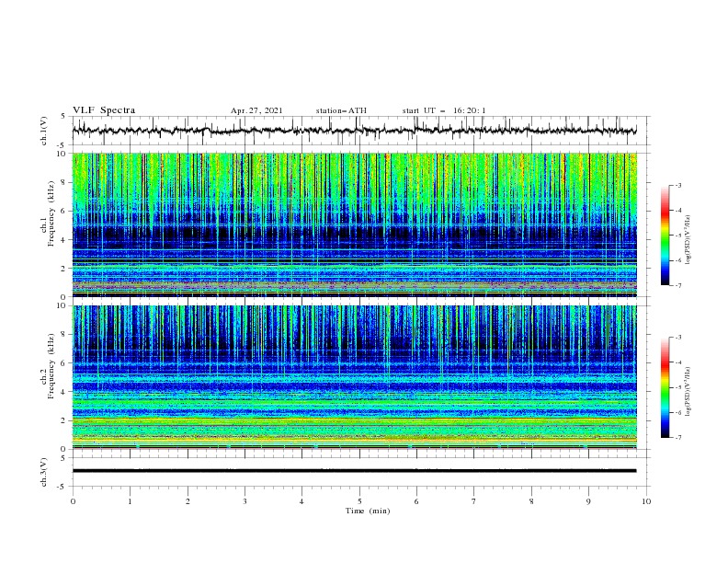
Task: Click the "6" kHz tick on ch.2 frequency axis
Action: pos(64,363)
